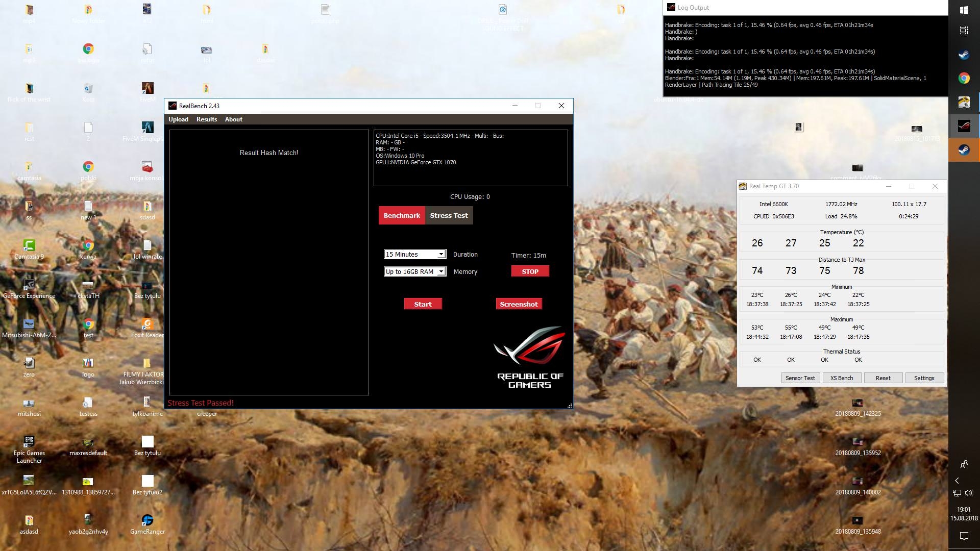Click the RealBench window resize grip
The image size is (980, 551).
[570, 406]
